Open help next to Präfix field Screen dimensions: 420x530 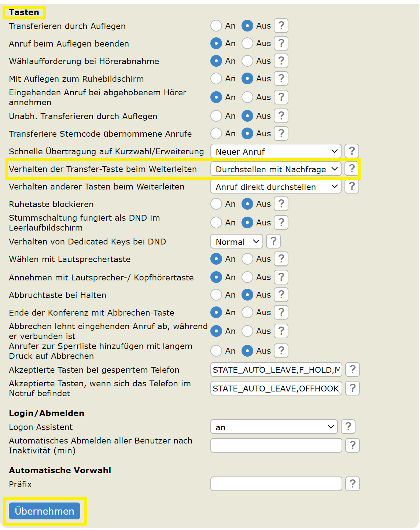352,484
